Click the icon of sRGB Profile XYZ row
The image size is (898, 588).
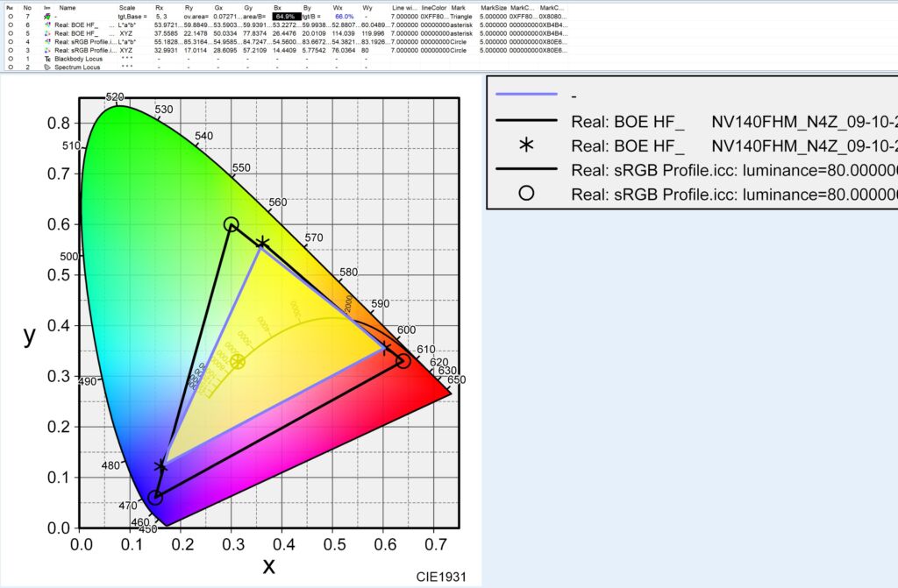point(47,50)
